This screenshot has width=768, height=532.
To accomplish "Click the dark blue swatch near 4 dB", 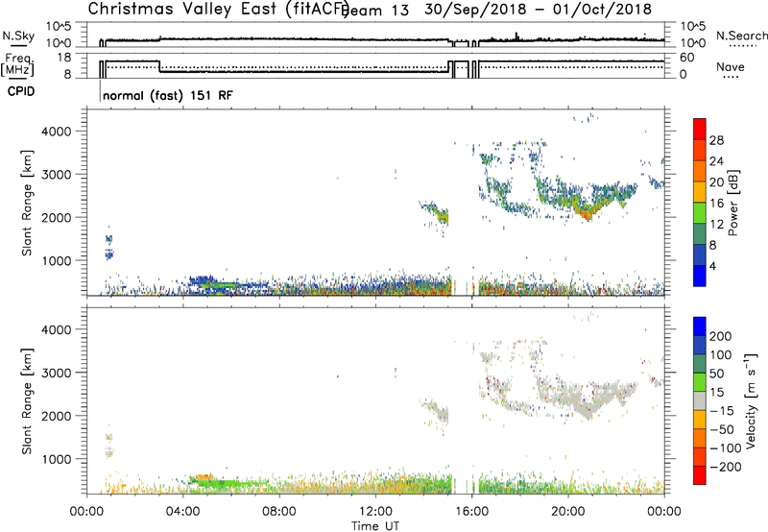I will click(x=700, y=254).
